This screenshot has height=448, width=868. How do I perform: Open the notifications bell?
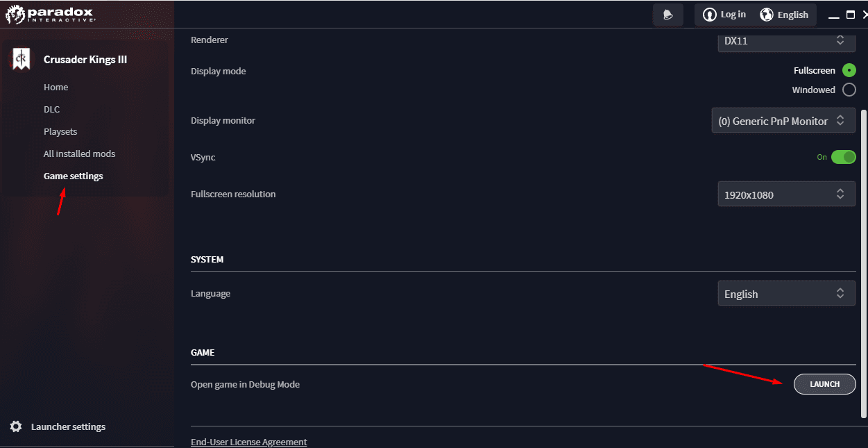pos(667,15)
